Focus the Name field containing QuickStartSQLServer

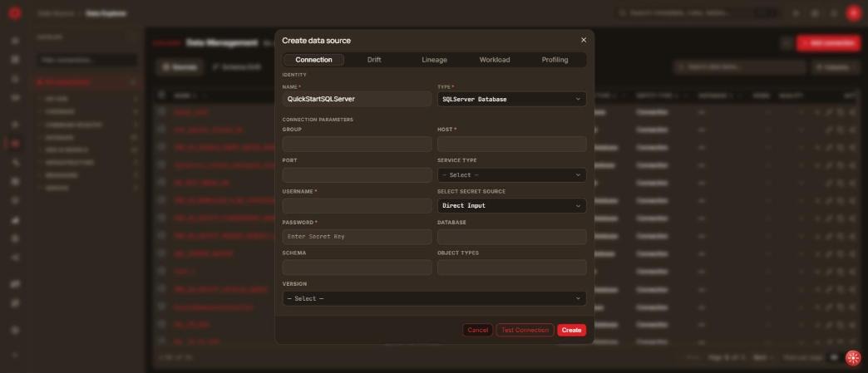(357, 99)
